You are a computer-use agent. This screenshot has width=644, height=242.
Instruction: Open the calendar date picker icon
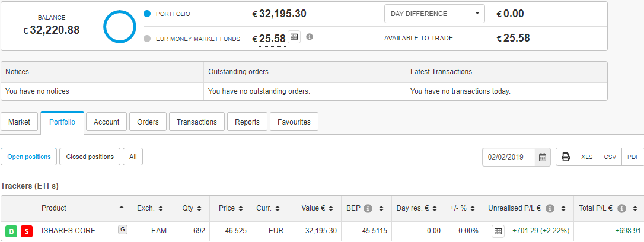point(542,157)
